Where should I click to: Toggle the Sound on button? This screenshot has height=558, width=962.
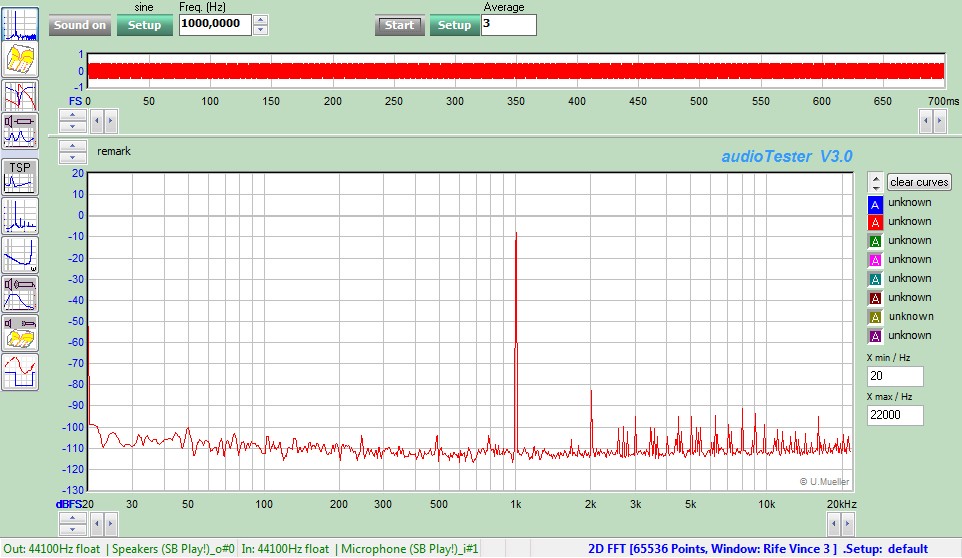[80, 25]
